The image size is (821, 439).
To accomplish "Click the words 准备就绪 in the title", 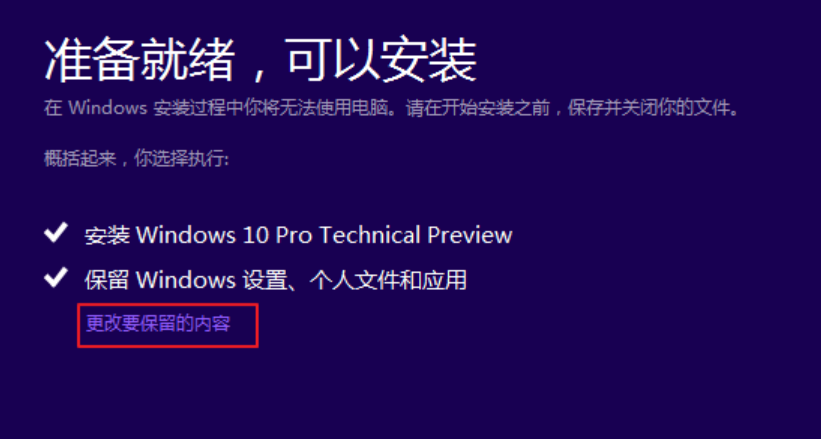I will pyautogui.click(x=139, y=59).
